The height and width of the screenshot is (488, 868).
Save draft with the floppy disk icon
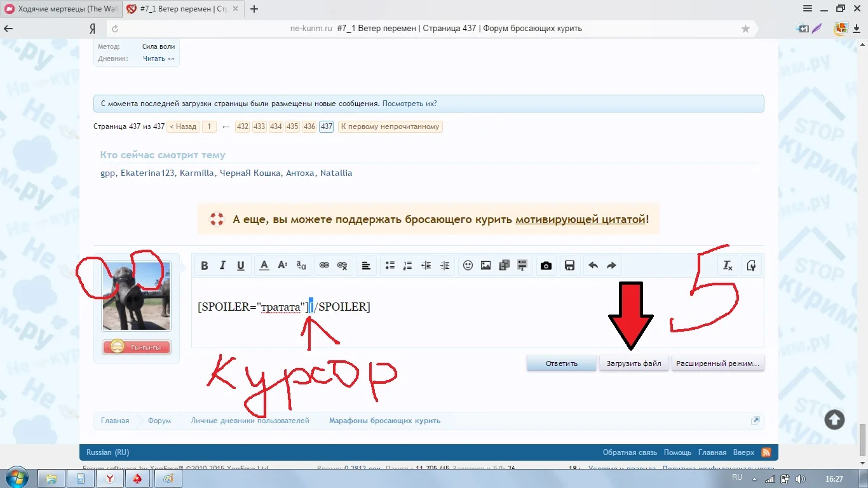[x=569, y=266]
